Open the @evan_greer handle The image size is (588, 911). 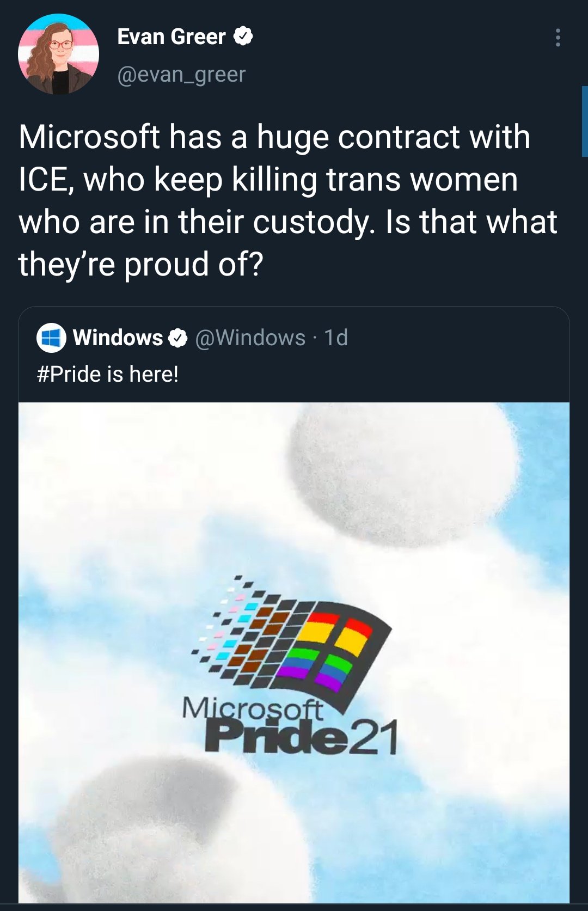click(x=181, y=74)
